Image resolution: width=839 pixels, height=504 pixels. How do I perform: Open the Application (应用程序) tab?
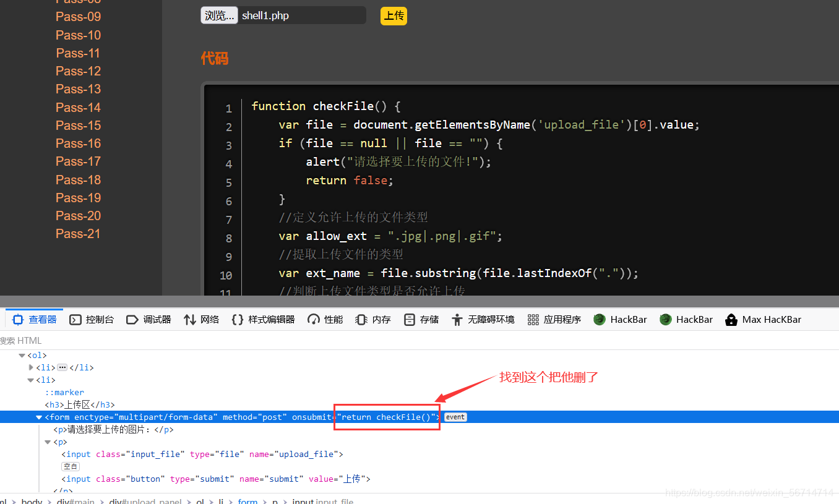click(x=554, y=320)
